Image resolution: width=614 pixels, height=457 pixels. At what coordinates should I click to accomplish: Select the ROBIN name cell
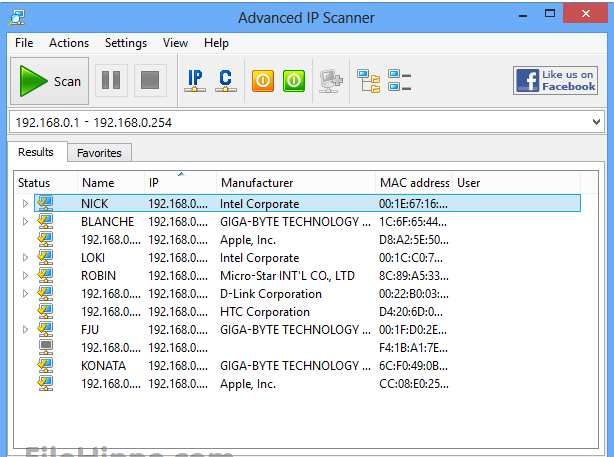point(98,276)
